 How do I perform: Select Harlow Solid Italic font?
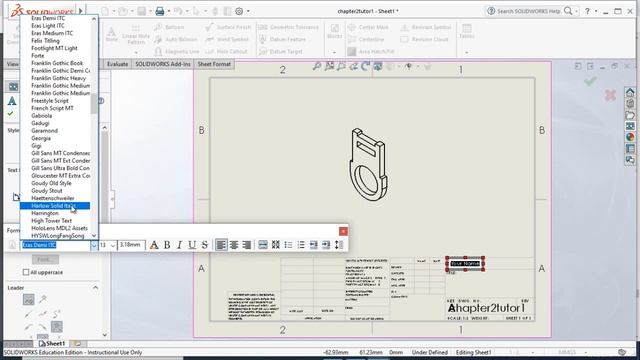click(x=55, y=206)
